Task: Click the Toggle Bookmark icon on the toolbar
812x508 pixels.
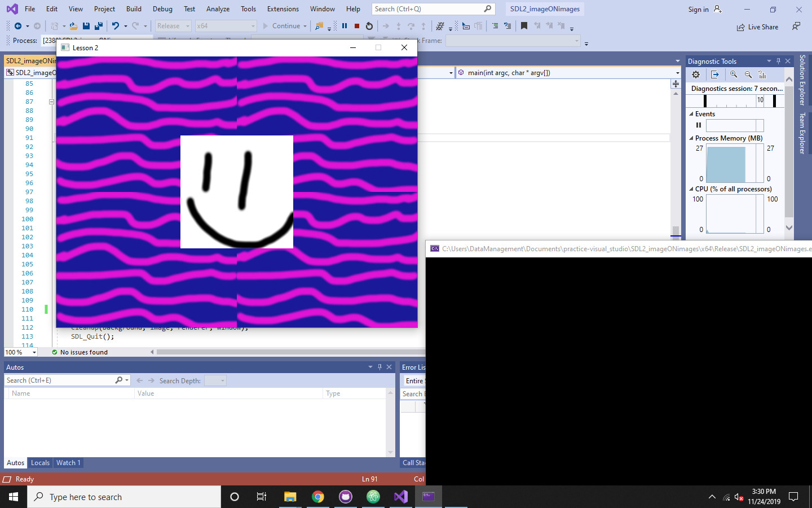Action: (x=523, y=26)
